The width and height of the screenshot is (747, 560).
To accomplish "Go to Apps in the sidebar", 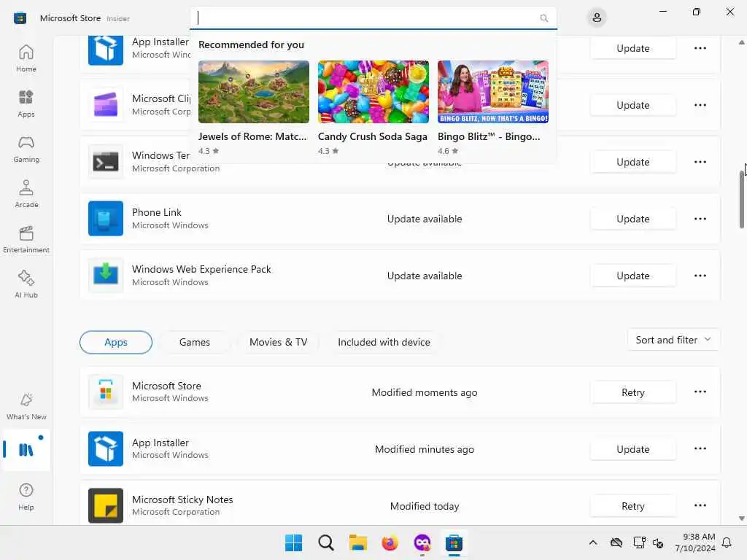I will (26, 104).
